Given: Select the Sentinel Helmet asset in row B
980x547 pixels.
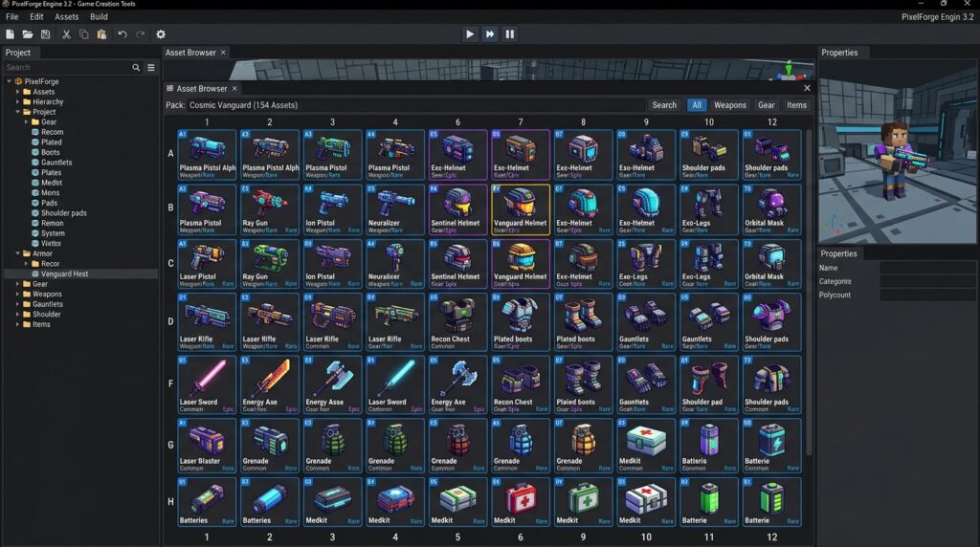Looking at the screenshot, I should 458,209.
